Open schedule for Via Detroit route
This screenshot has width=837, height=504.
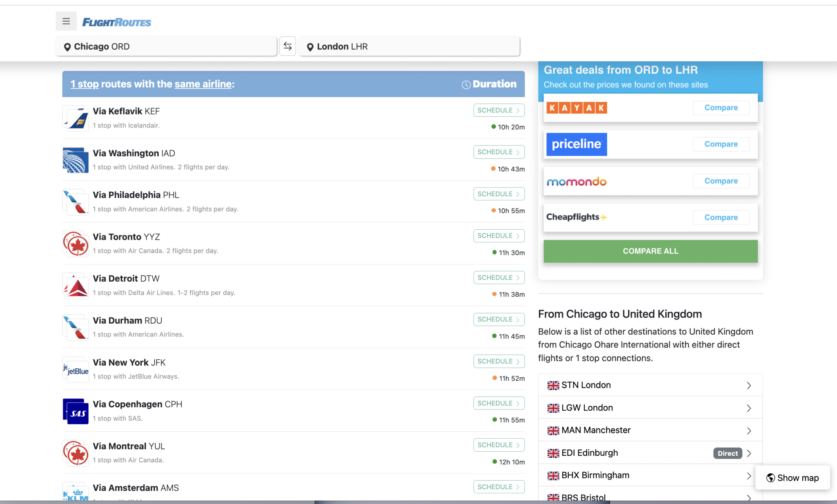(499, 278)
